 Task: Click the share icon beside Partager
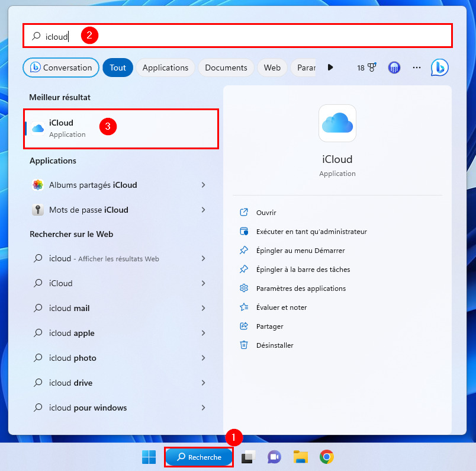click(x=244, y=326)
